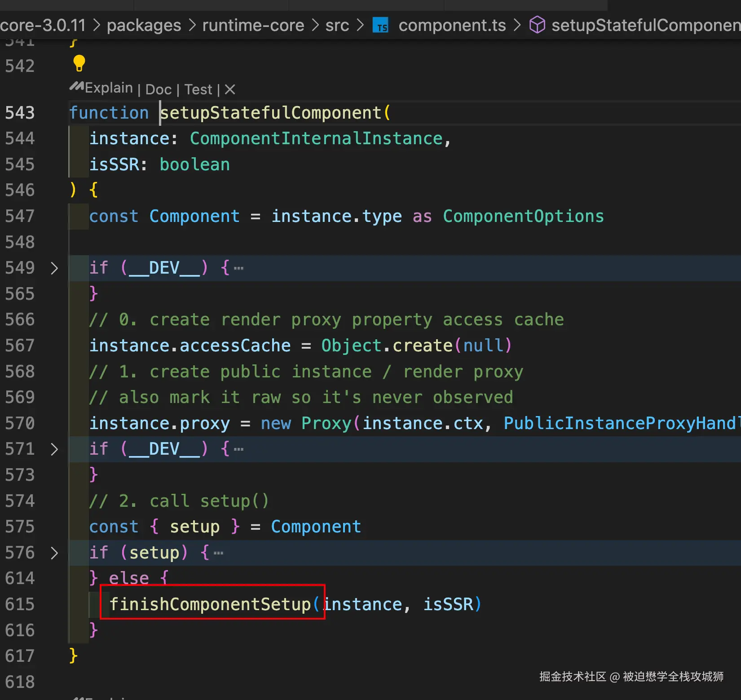This screenshot has height=700, width=741.
Task: Click the setupStatefulComponent breadcrumb symbol
Action: click(x=645, y=26)
